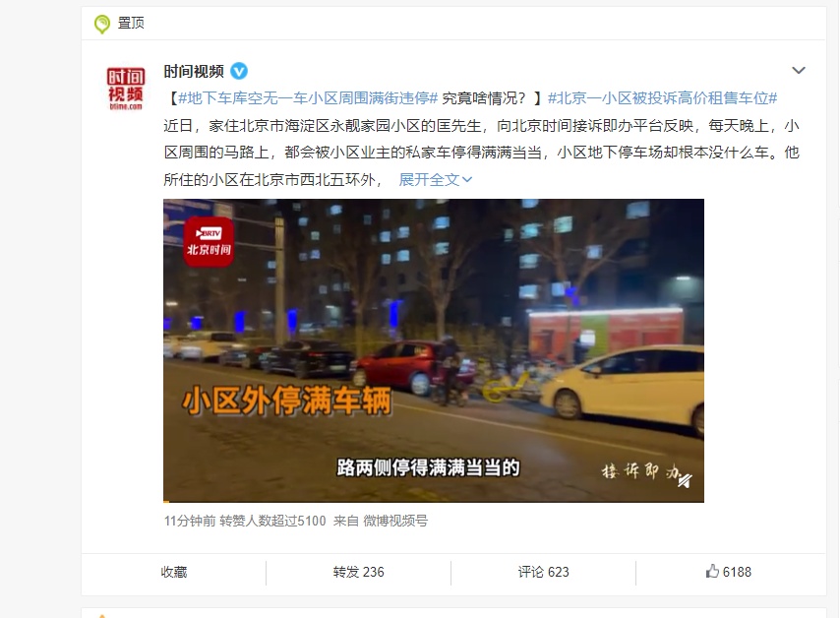Open the 微博视频号 source link

(395, 521)
